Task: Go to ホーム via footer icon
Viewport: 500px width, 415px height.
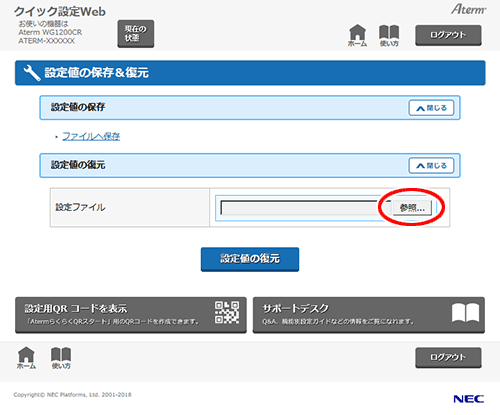Action: click(26, 358)
